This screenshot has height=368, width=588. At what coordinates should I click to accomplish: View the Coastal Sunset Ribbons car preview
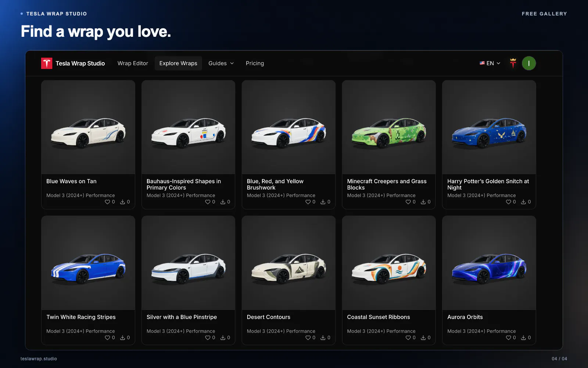pyautogui.click(x=389, y=263)
